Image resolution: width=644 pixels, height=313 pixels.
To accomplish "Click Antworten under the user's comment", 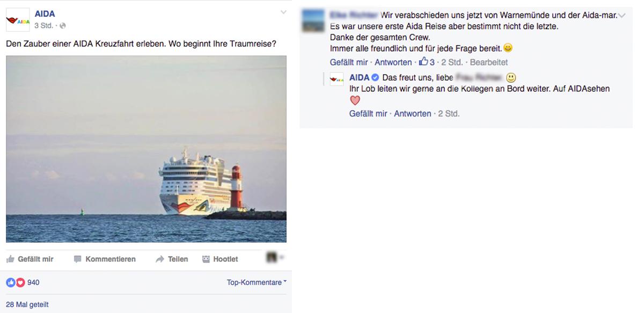I will coord(393,62).
